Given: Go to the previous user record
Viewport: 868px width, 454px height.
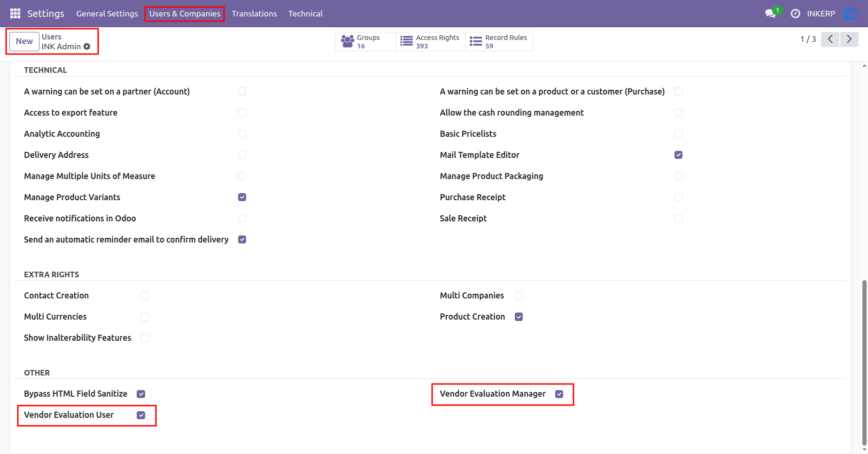Looking at the screenshot, I should pyautogui.click(x=830, y=39).
